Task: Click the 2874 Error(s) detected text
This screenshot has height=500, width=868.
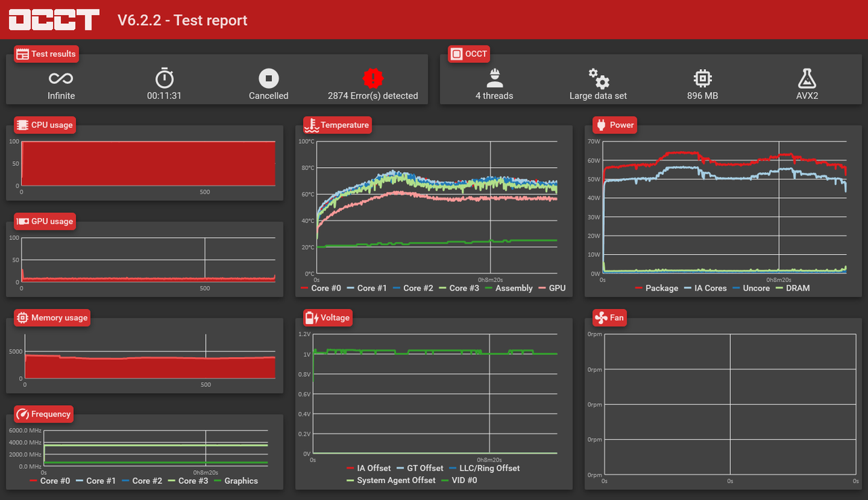Action: pyautogui.click(x=373, y=96)
